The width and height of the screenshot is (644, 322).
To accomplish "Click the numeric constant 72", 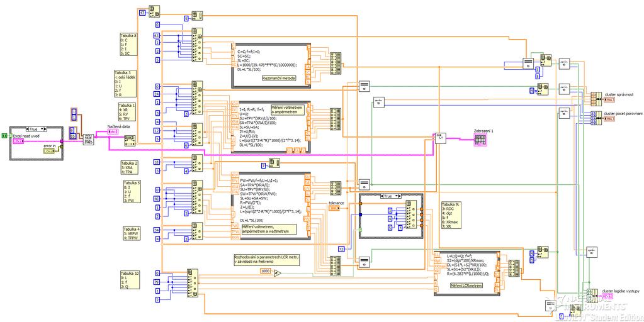I will coord(341,249).
